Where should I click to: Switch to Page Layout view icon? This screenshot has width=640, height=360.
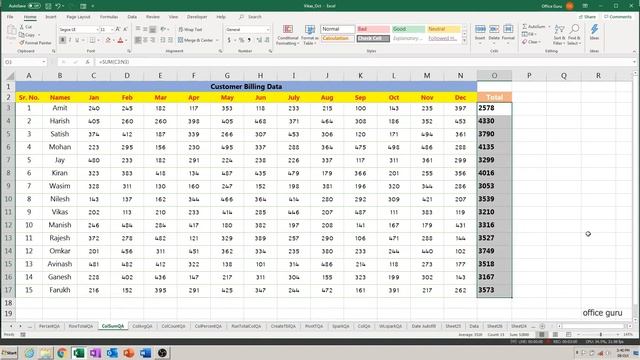(555, 335)
